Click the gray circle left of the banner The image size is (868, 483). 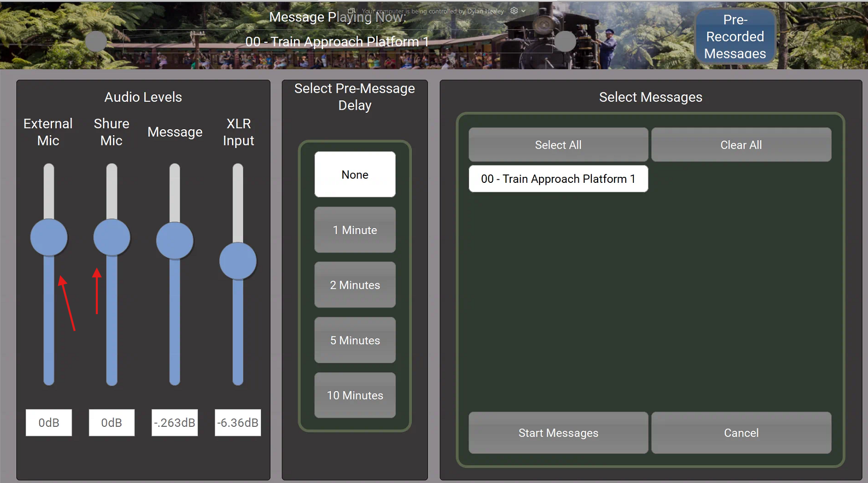(96, 41)
